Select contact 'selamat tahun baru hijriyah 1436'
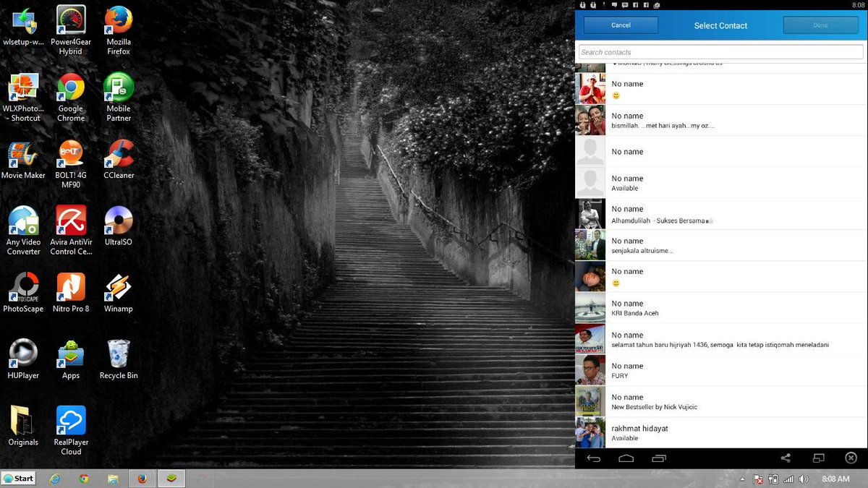The image size is (868, 488). coord(721,339)
